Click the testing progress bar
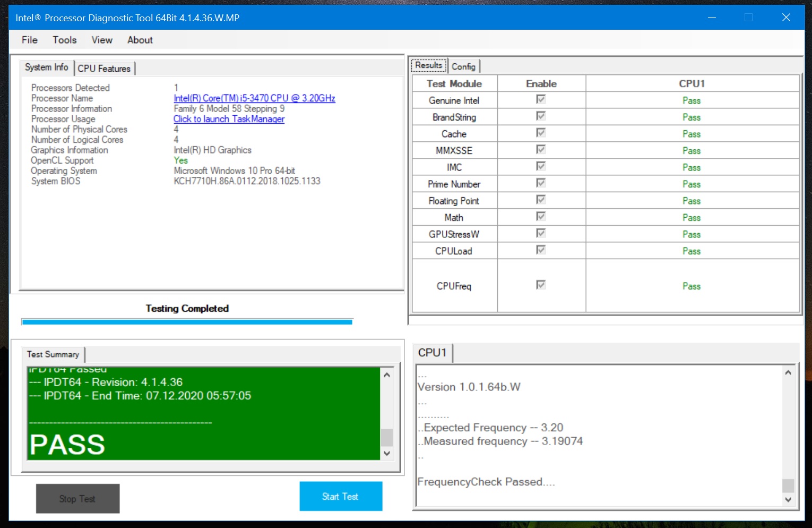 click(187, 322)
